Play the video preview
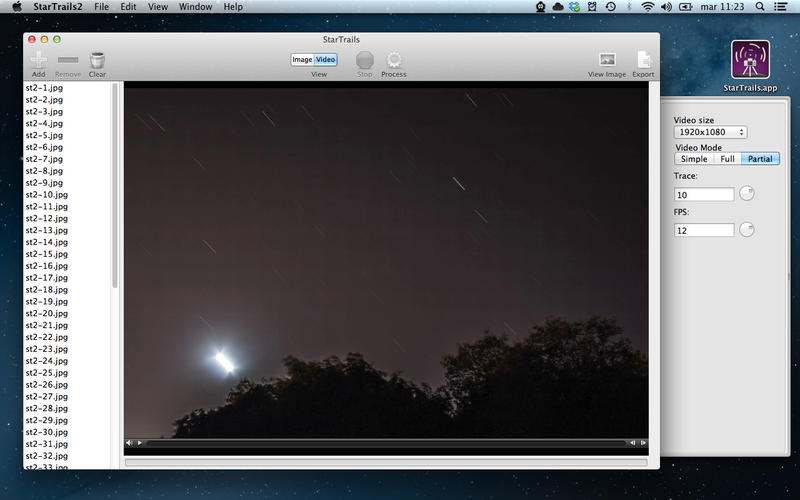The width and height of the screenshot is (800, 500). coord(140,443)
